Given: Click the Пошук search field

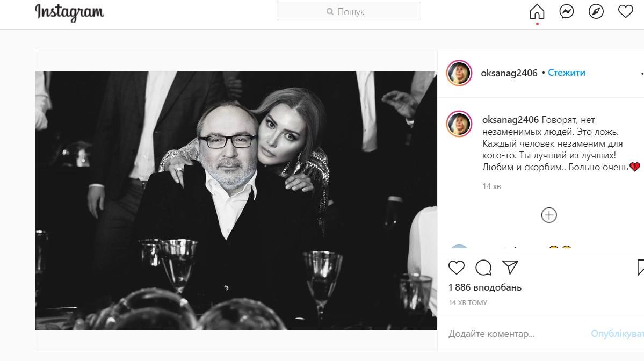Looking at the screenshot, I should (349, 11).
